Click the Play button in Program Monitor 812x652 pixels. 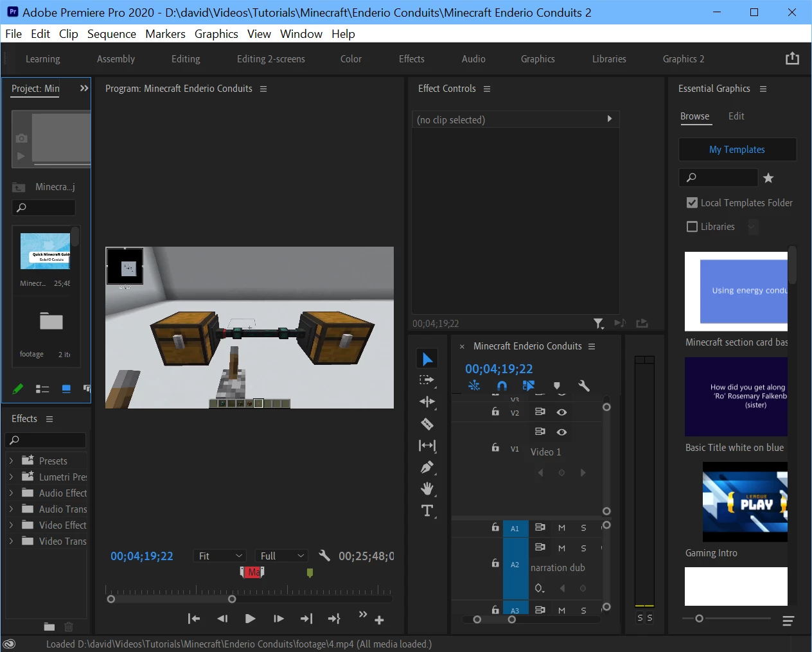[x=251, y=619]
